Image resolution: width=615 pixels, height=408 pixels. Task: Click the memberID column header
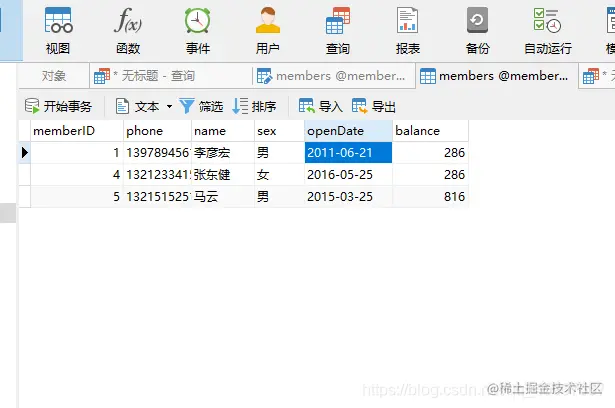[77, 131]
